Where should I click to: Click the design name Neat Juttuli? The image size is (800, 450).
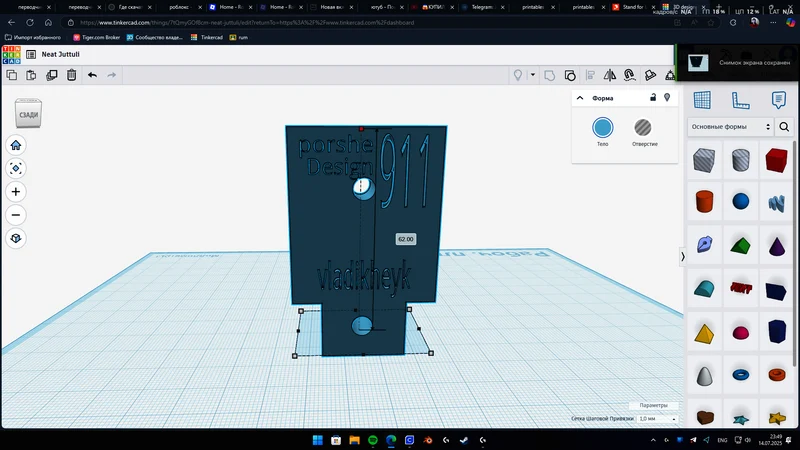pos(60,54)
